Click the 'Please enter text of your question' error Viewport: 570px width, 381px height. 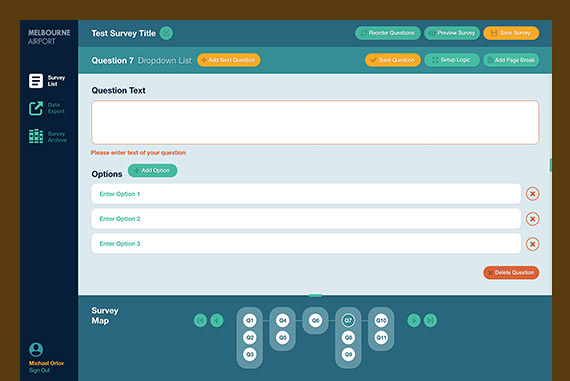(x=138, y=153)
